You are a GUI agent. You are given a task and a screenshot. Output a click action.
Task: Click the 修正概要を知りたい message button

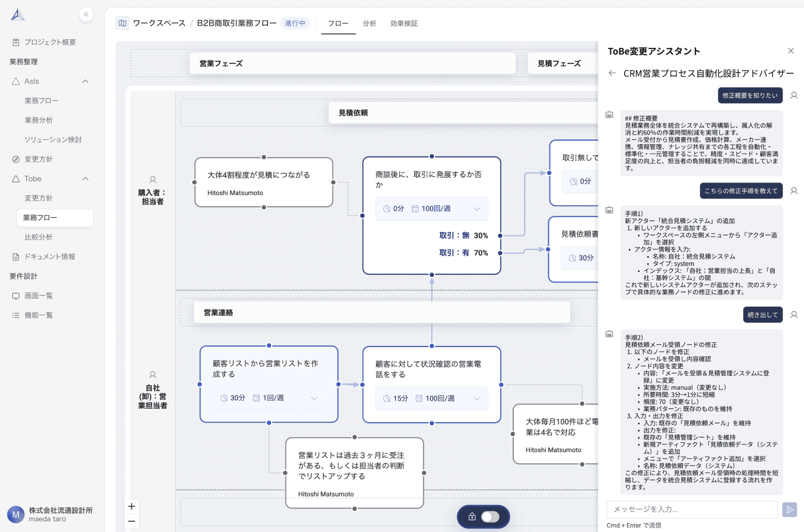coord(750,95)
